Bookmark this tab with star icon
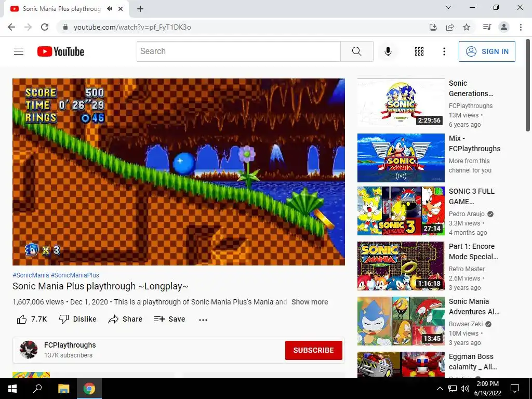This screenshot has height=399, width=532. click(x=467, y=27)
